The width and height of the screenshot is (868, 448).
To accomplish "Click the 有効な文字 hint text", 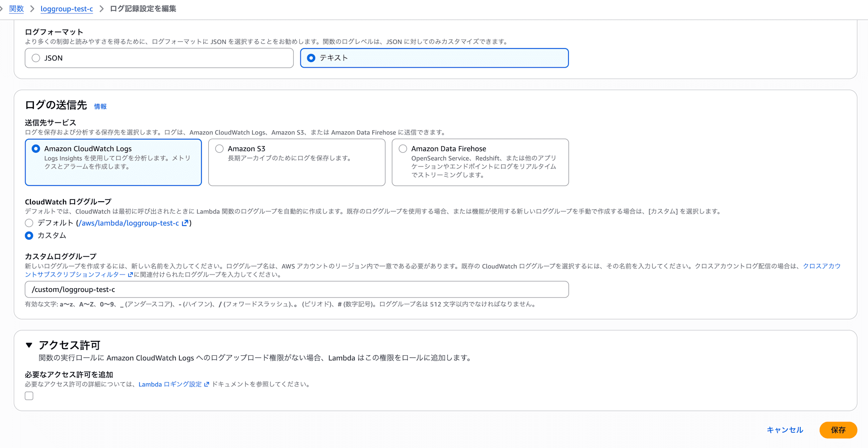I will click(281, 304).
